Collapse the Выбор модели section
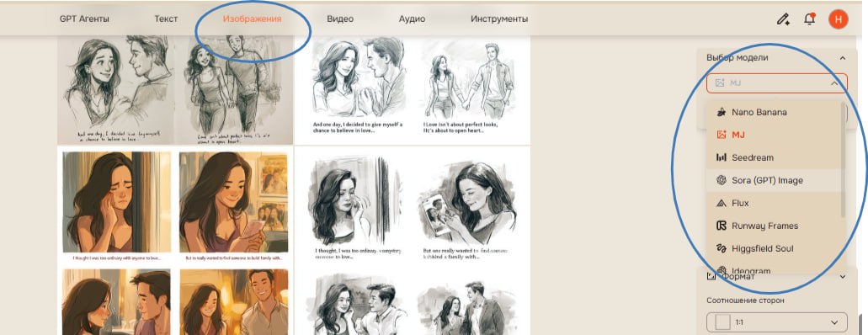Screen dimensions: 868x335 tap(843, 57)
